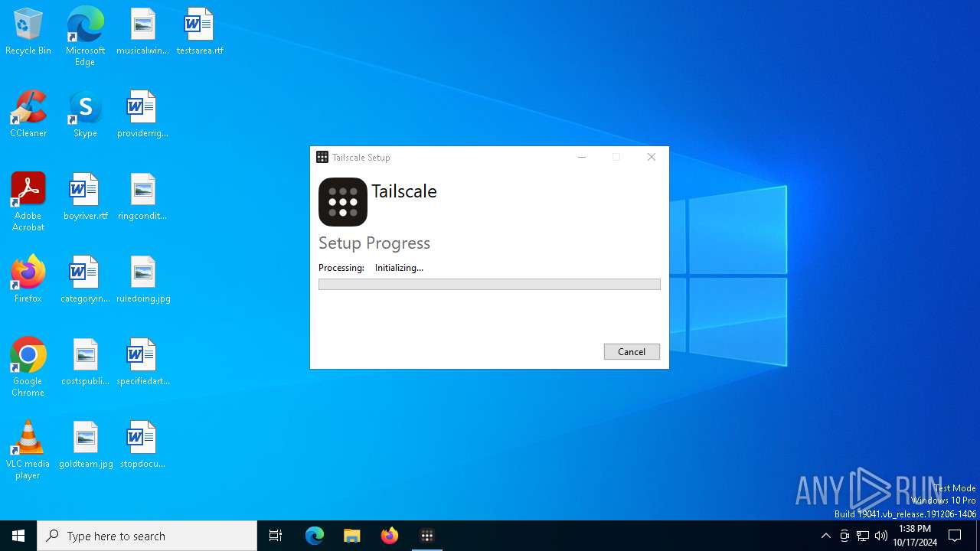Image resolution: width=980 pixels, height=551 pixels.
Task: Open File Explorer from the taskbar
Action: [x=352, y=536]
